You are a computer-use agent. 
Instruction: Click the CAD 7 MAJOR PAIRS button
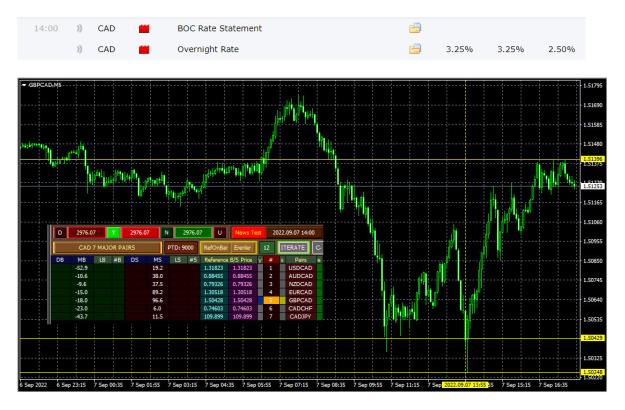pos(107,247)
